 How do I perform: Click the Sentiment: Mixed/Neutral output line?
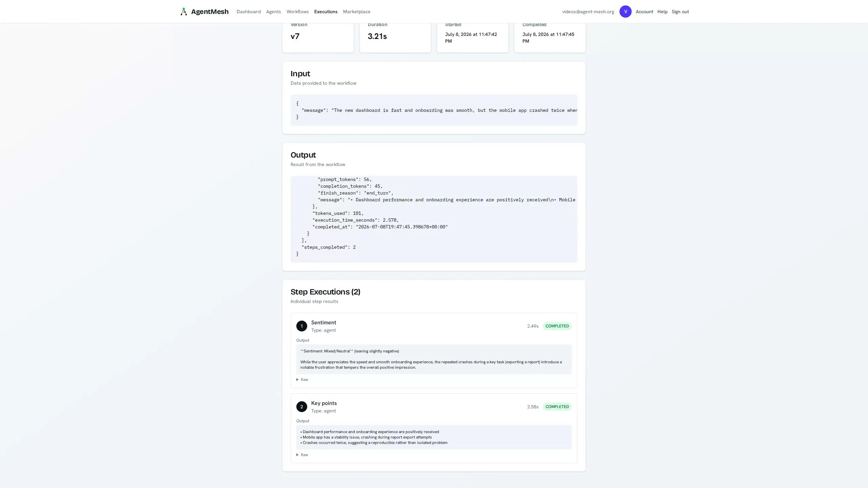[350, 351]
